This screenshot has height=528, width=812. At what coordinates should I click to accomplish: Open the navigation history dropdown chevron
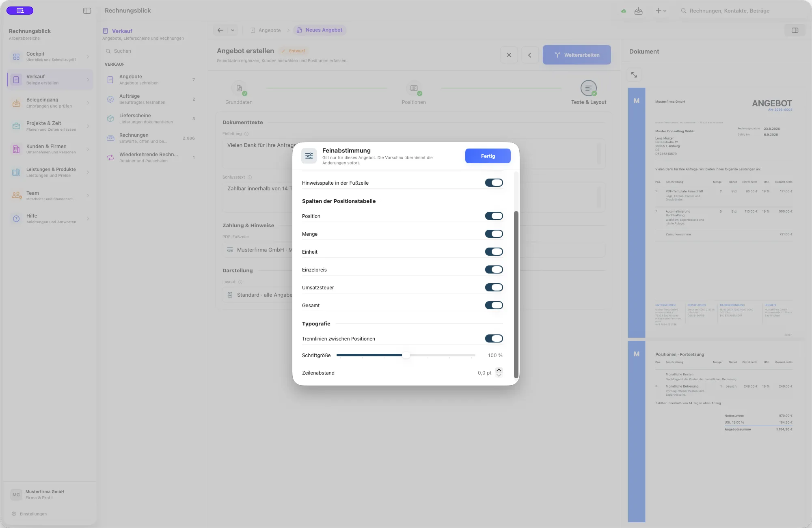pos(233,30)
